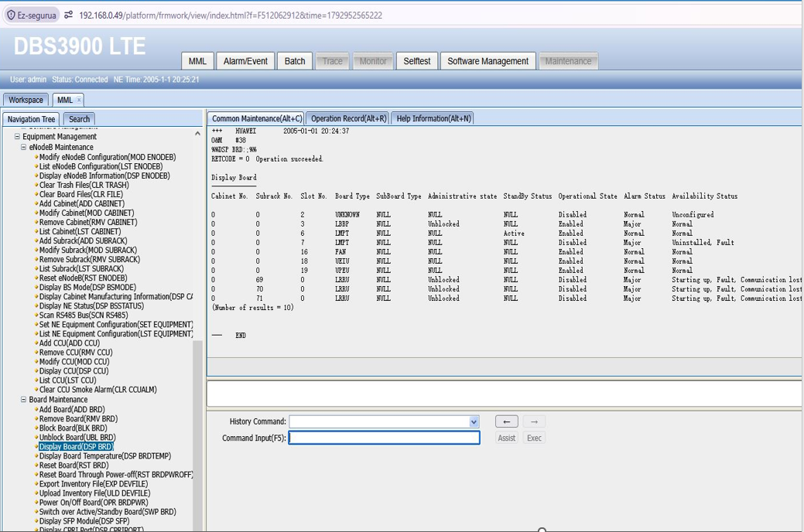
Task: Select Display Board Temperature(DSP BRDTEMP) in tree
Action: click(x=105, y=456)
